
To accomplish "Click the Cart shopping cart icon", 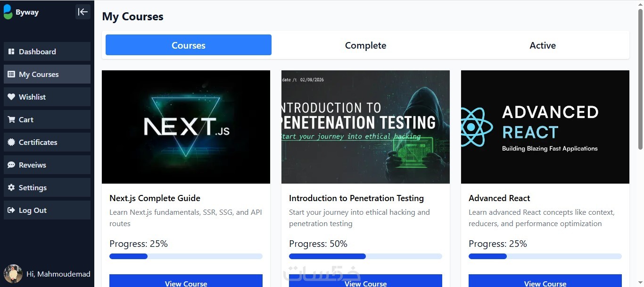I will pyautogui.click(x=11, y=119).
